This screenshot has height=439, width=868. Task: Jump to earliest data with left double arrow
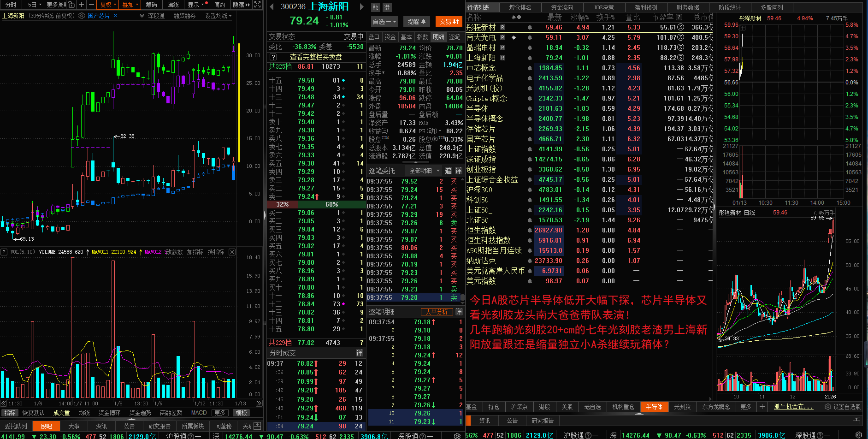pos(4,403)
